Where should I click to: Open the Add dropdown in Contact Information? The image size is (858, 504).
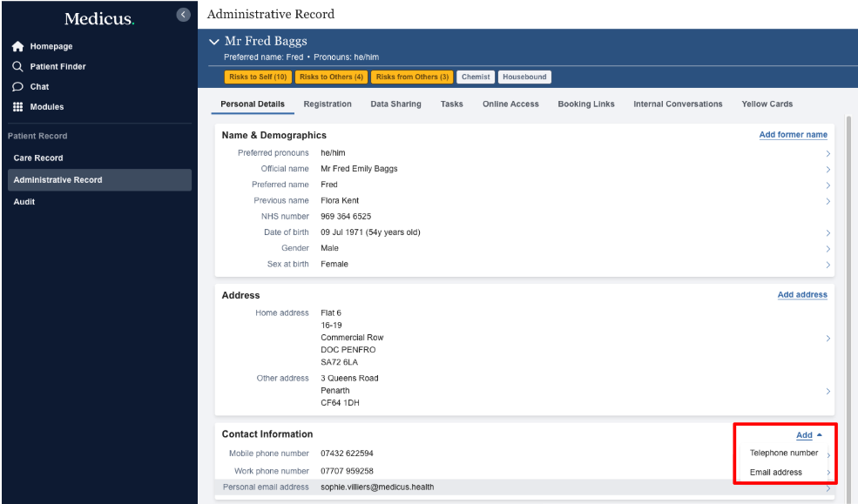808,435
